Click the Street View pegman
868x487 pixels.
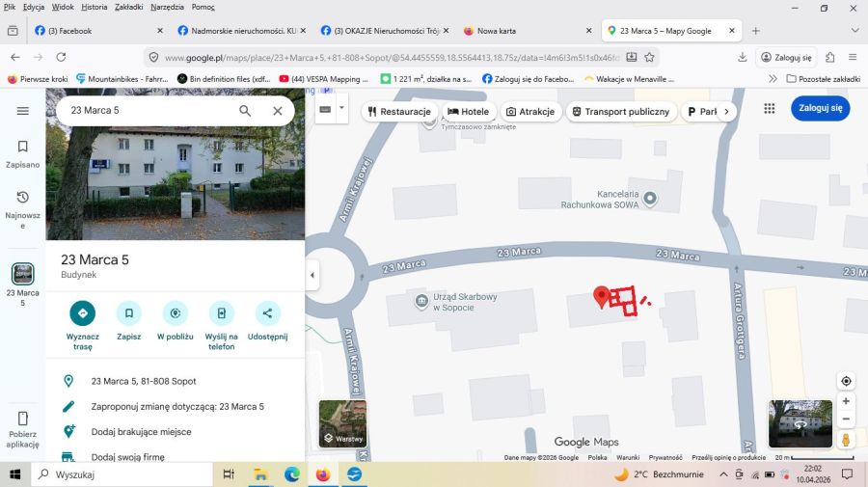click(846, 440)
